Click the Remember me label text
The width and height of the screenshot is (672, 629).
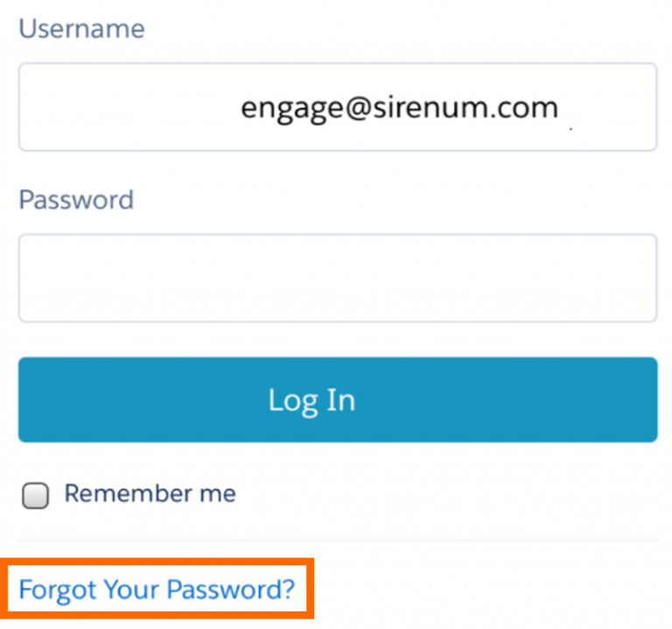[150, 493]
